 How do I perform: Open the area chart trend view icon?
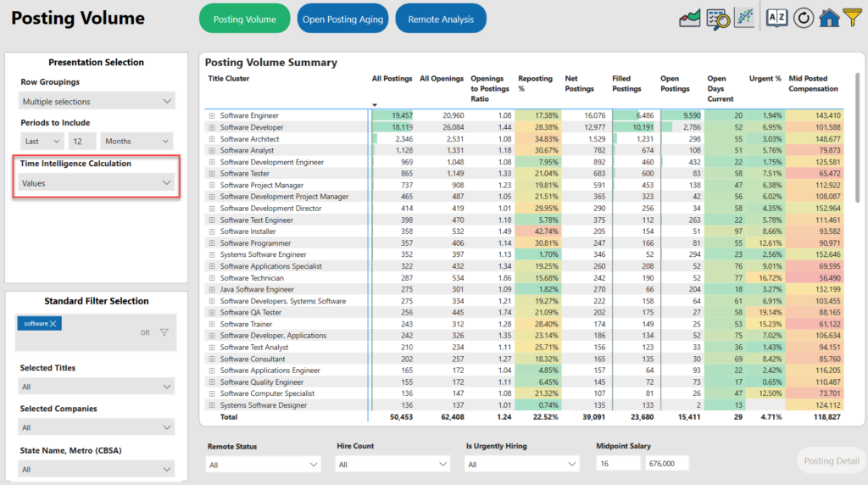pyautogui.click(x=690, y=18)
